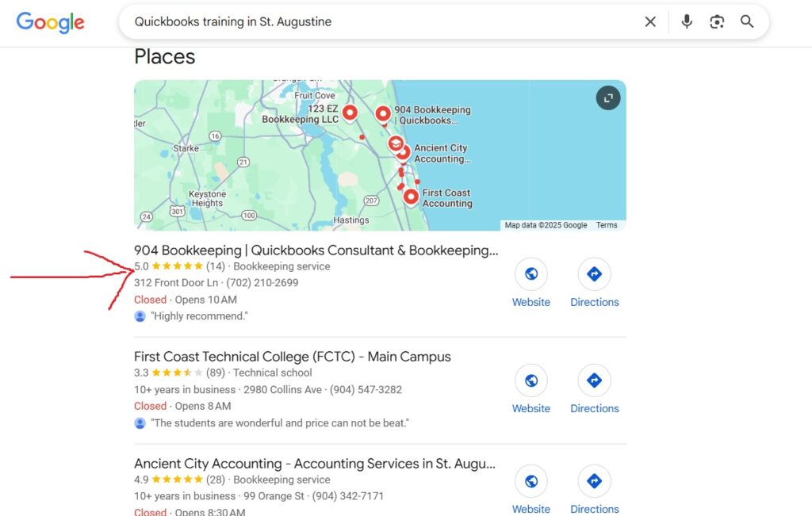
Task: Get Directions to First Coast Technical College
Action: (x=595, y=390)
